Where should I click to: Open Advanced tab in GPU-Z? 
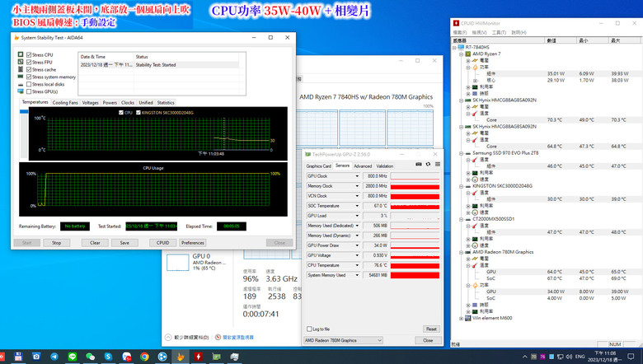tap(363, 166)
